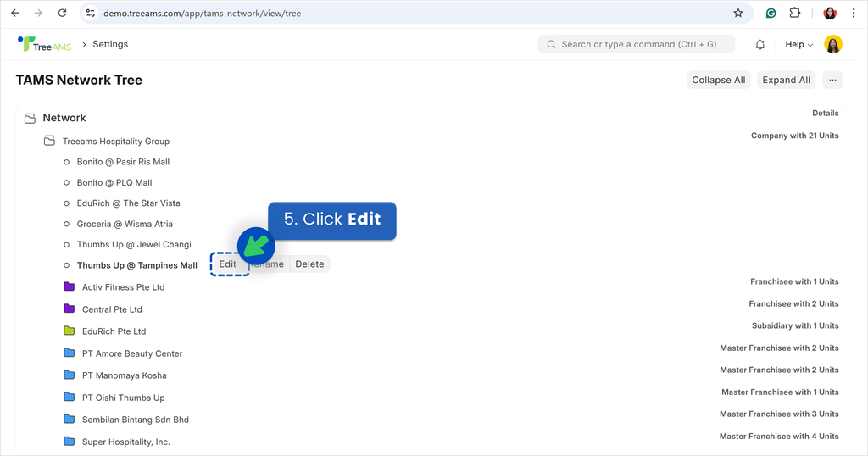Collapse Treeams Hospitality Group folder icon
This screenshot has width=868, height=456.
[x=49, y=141]
